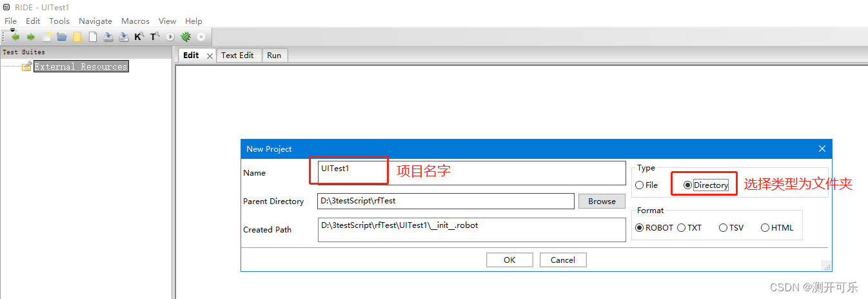Choose the HTML format option
This screenshot has width=868, height=299.
777,227
